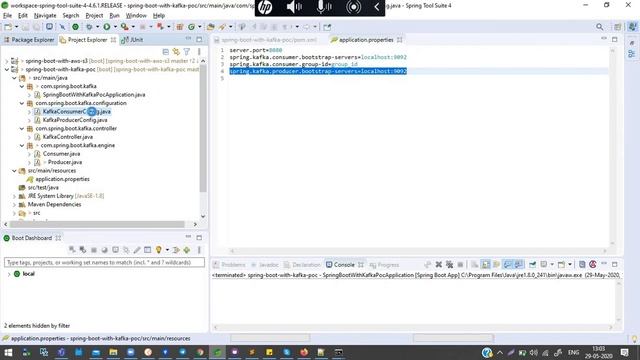The height and width of the screenshot is (360, 640).
Task: Expand the spring-boot-with-aws-s3 project
Action: coord(7,61)
